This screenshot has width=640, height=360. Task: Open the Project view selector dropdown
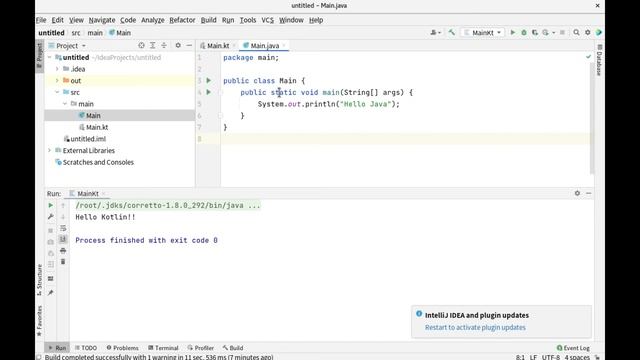click(67, 46)
